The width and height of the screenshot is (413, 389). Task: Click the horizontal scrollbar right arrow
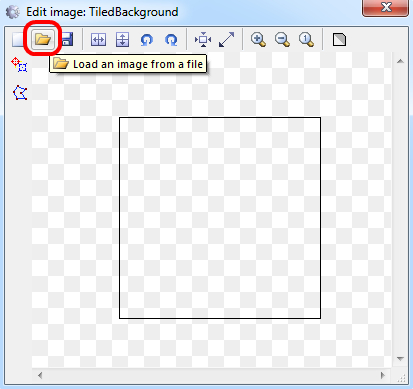point(383,375)
